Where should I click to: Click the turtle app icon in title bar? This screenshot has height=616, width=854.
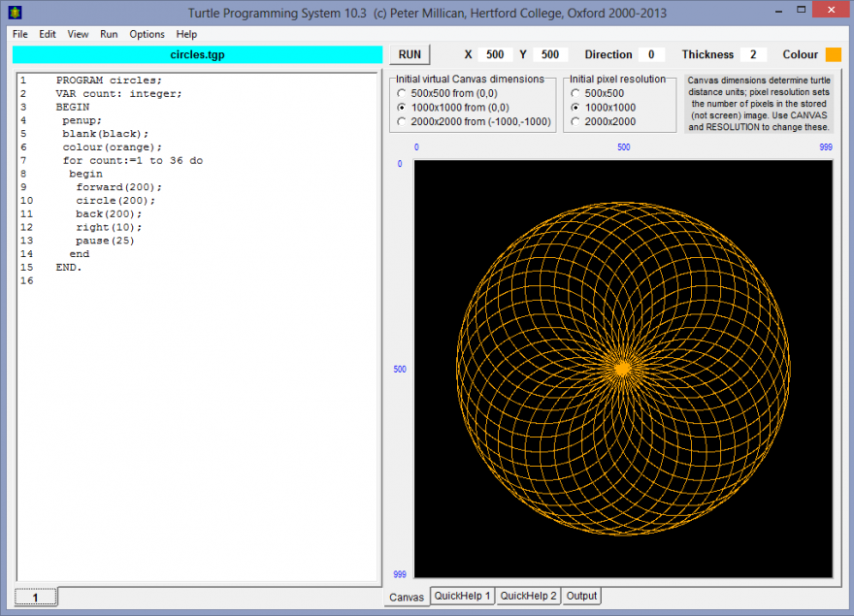[x=15, y=13]
